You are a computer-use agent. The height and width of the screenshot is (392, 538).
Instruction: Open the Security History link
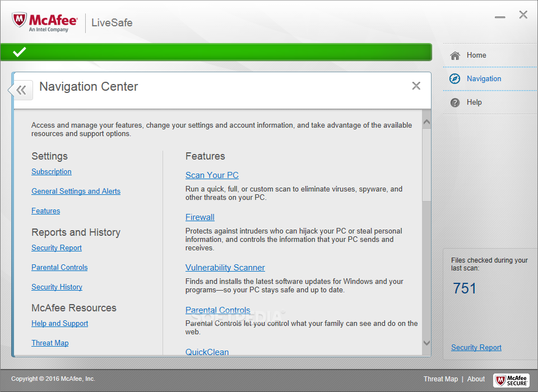(x=57, y=287)
